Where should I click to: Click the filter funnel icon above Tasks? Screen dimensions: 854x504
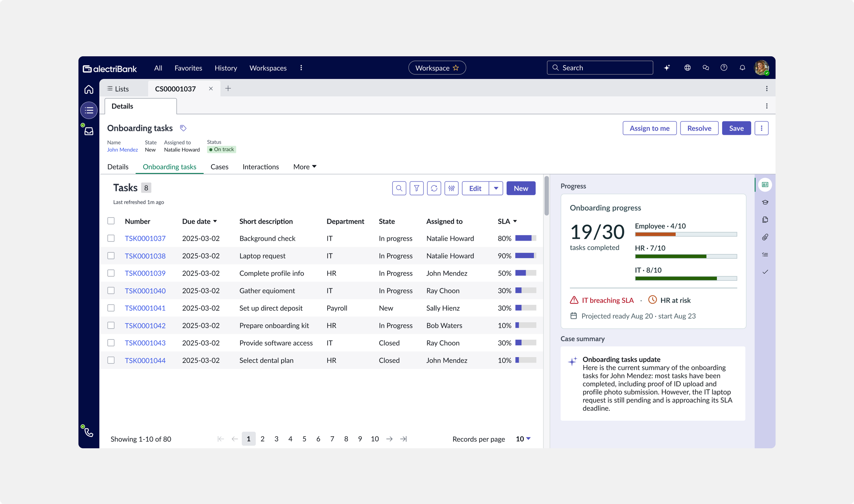[x=416, y=188]
